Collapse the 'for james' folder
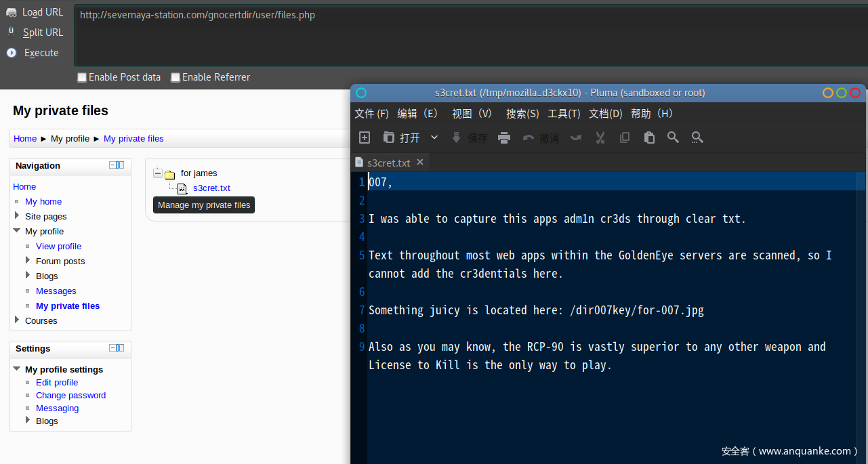Image resolution: width=868 pixels, height=464 pixels. coord(158,173)
